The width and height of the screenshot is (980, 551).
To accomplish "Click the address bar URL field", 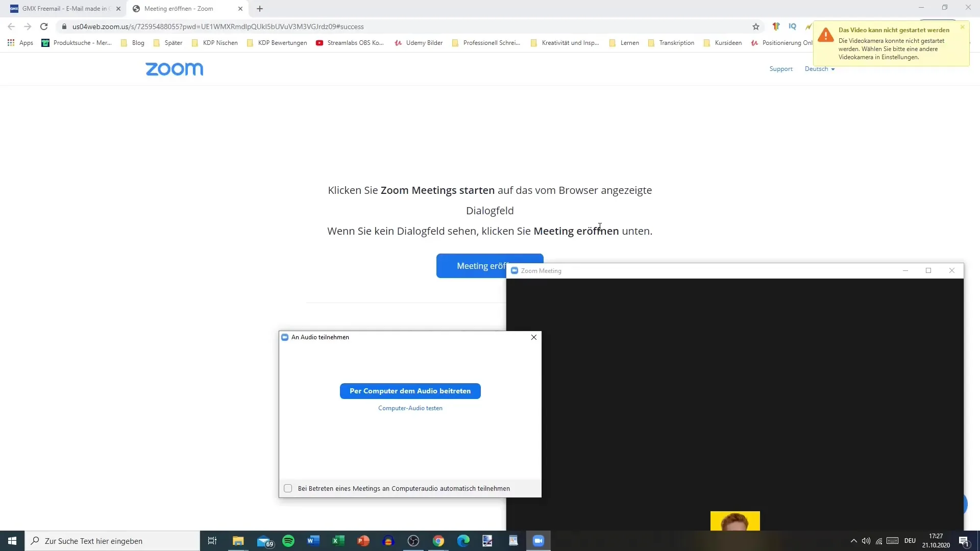I will (403, 27).
